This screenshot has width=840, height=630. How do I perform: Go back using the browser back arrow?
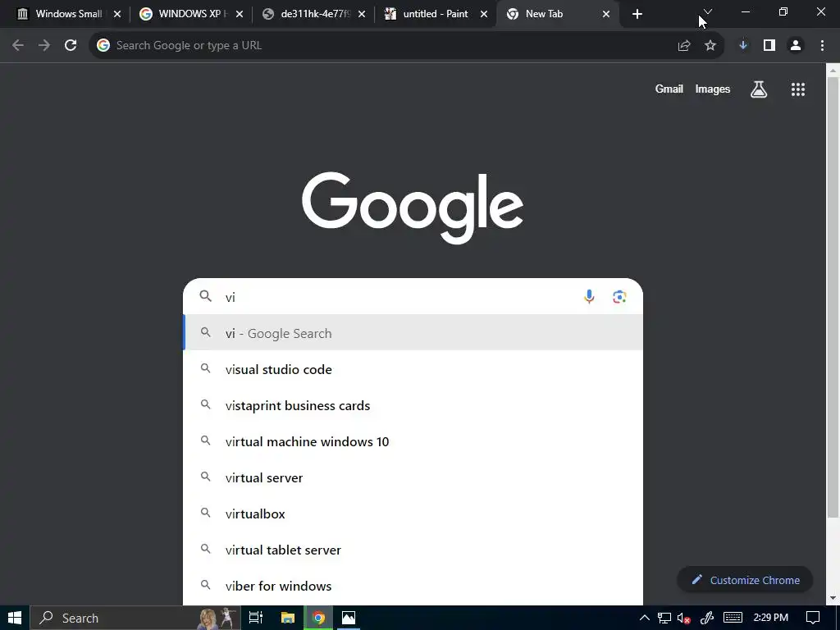(x=18, y=46)
